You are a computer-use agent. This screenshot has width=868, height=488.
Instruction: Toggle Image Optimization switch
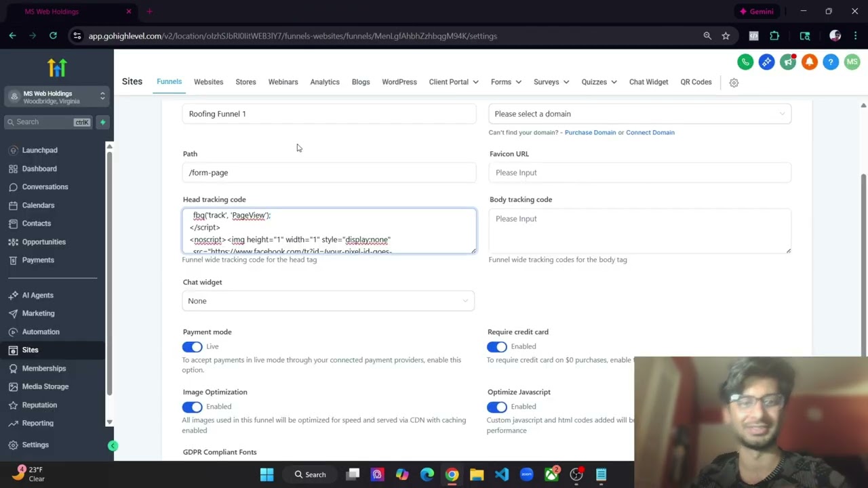[x=193, y=407]
